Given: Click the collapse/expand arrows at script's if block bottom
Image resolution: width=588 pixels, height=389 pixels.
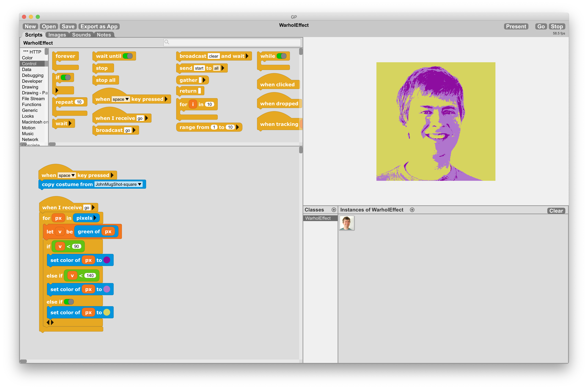Looking at the screenshot, I should click(x=50, y=322).
